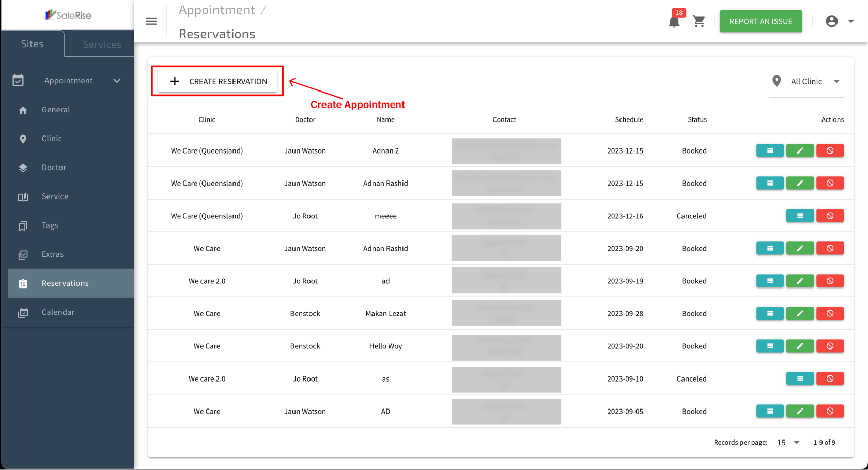Cancel Adnan Rashid 2023-09-20 reservation
The width and height of the screenshot is (868, 470).
(x=830, y=248)
